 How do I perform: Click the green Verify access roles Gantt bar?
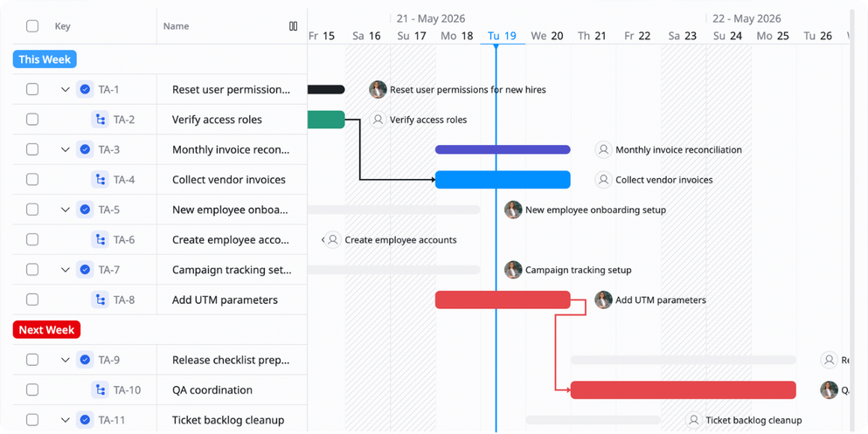[326, 120]
